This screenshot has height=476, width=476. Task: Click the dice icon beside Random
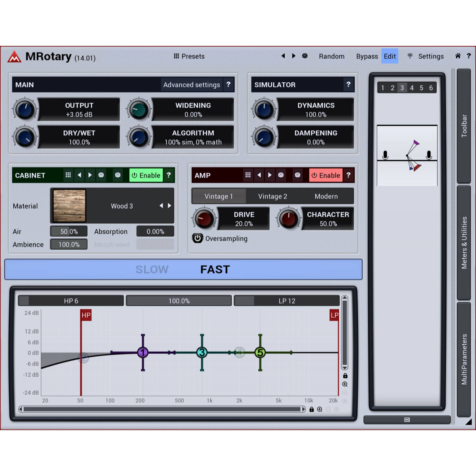point(305,56)
